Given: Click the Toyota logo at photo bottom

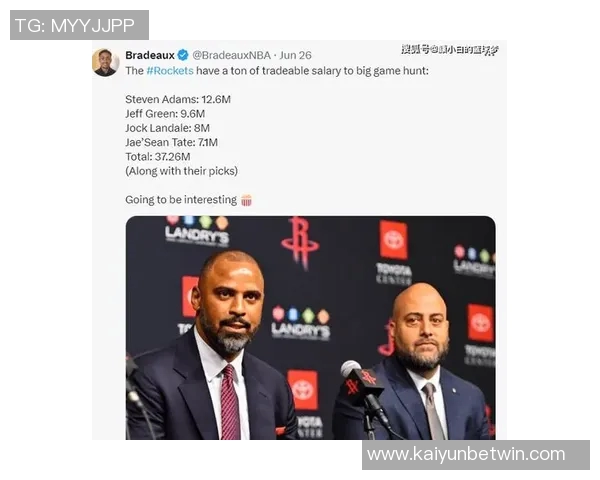Looking at the screenshot, I should coord(303,390).
